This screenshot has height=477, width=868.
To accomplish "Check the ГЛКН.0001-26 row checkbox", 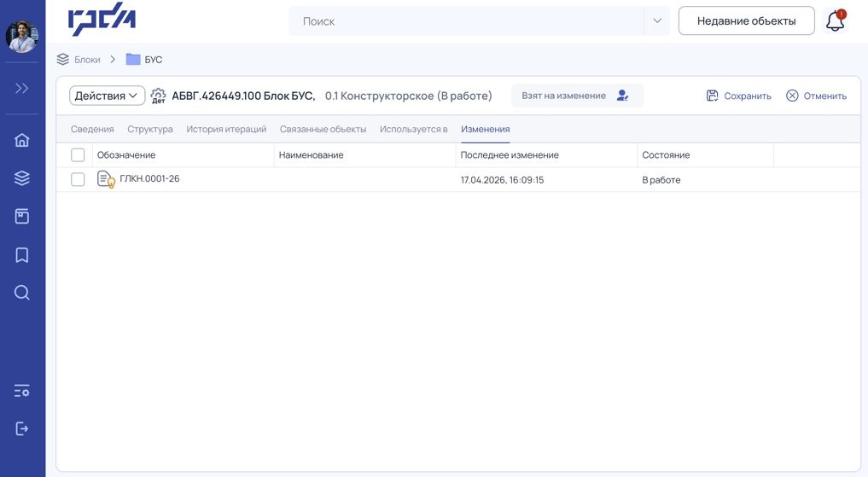I will 78,179.
